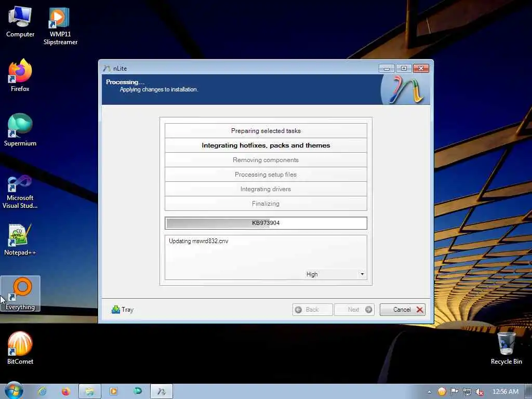Screen dimensions: 532x399
Task: Open Supermium desktop shortcut
Action: click(x=20, y=129)
